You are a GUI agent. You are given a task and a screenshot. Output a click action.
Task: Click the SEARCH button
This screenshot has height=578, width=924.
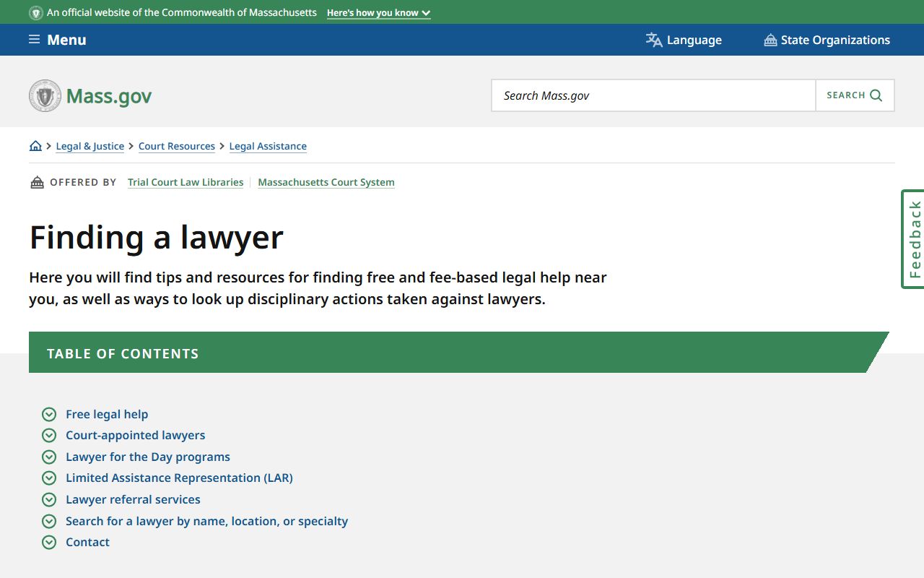pyautogui.click(x=855, y=95)
